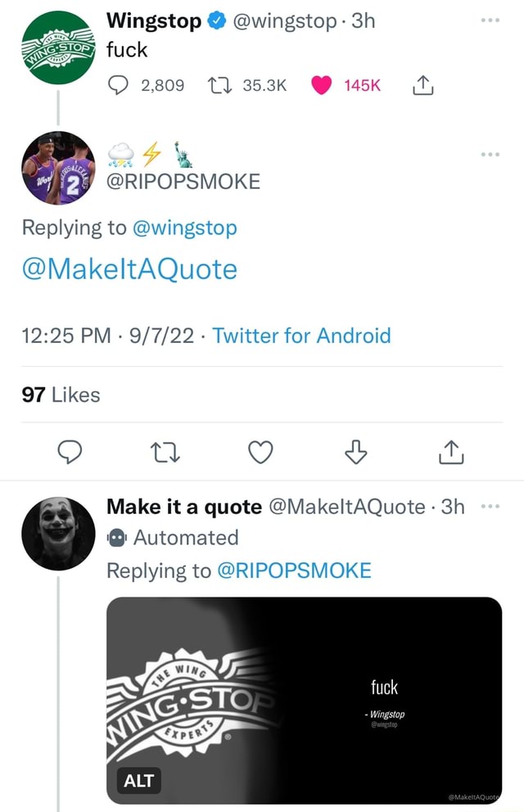Share Wingstop's tweet
The width and height of the screenshot is (524, 812).
[x=422, y=83]
